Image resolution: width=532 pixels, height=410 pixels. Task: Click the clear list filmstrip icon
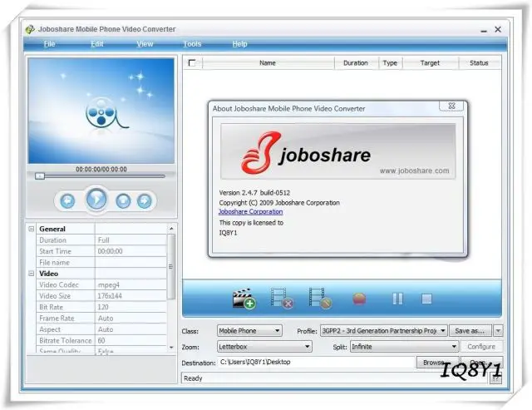(320, 299)
